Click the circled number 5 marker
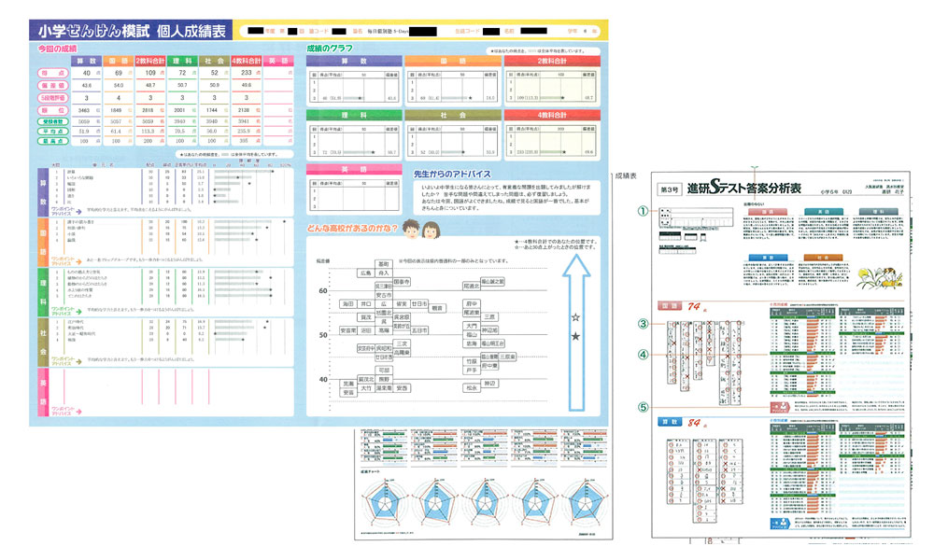This screenshot has height=560, width=934. click(x=644, y=407)
